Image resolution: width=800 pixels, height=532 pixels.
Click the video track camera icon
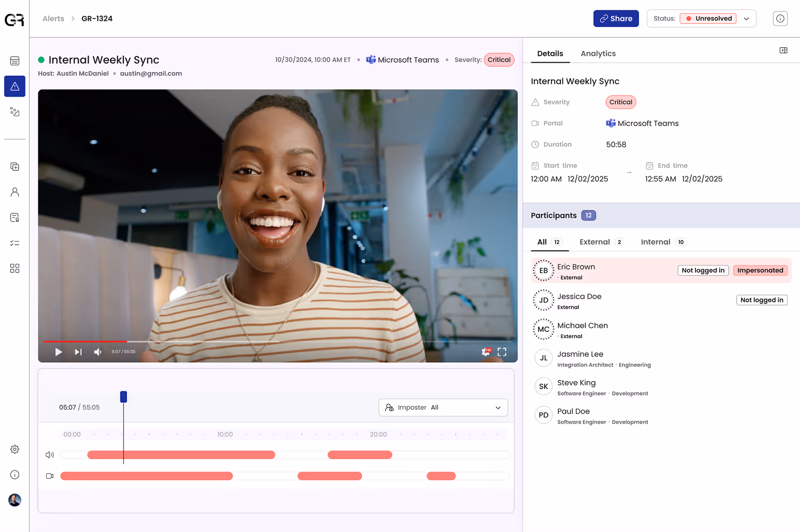(x=50, y=476)
